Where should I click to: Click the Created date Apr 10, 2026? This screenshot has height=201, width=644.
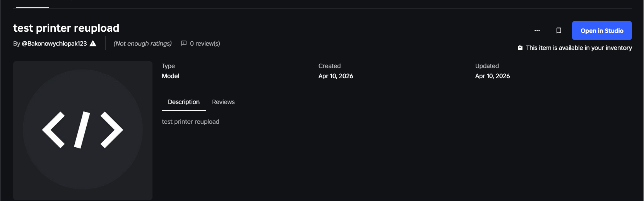click(x=336, y=76)
